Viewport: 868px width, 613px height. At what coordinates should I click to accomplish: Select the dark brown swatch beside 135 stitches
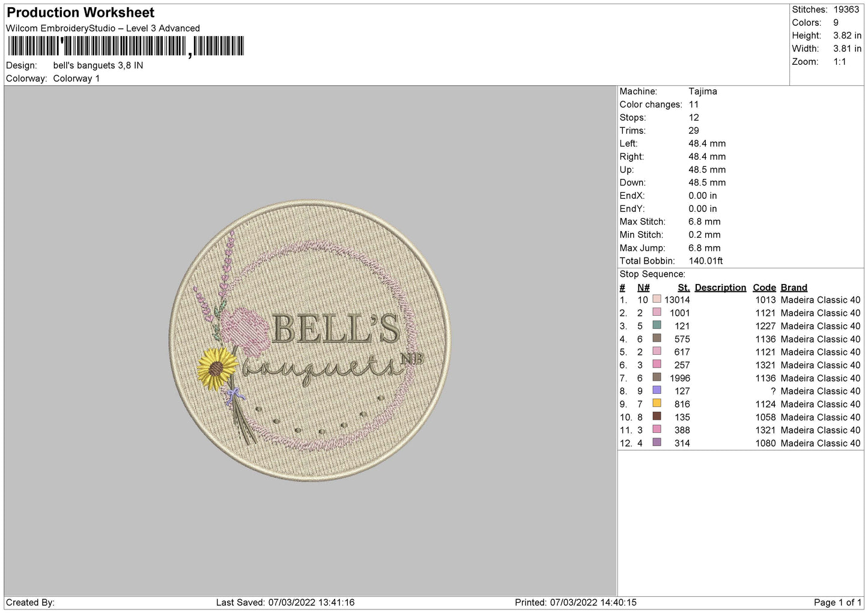657,417
